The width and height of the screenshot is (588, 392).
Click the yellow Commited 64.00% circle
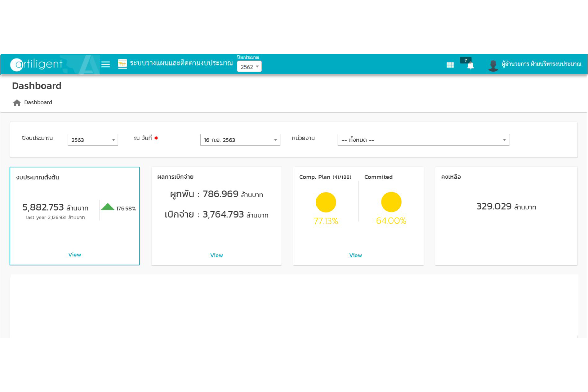point(391,202)
